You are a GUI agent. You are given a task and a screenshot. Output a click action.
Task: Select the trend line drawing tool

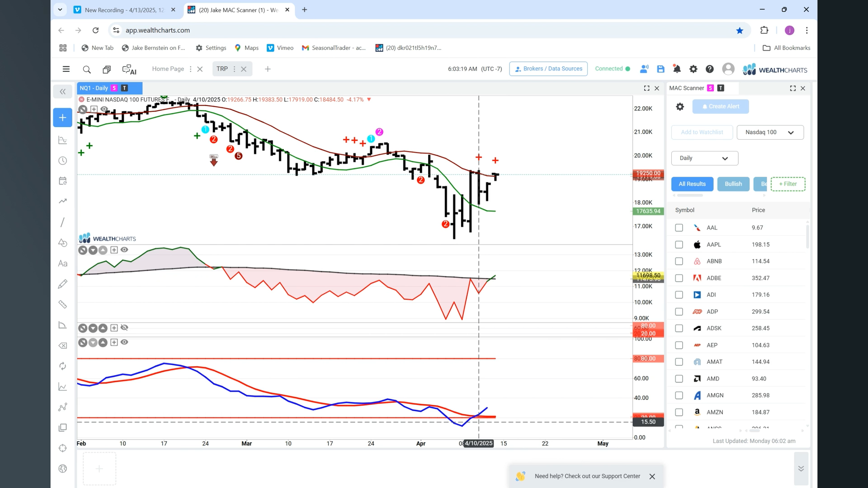pos(62,222)
